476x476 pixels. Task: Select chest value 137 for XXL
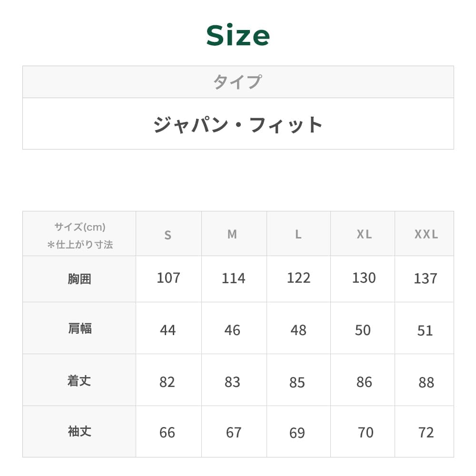[425, 278]
